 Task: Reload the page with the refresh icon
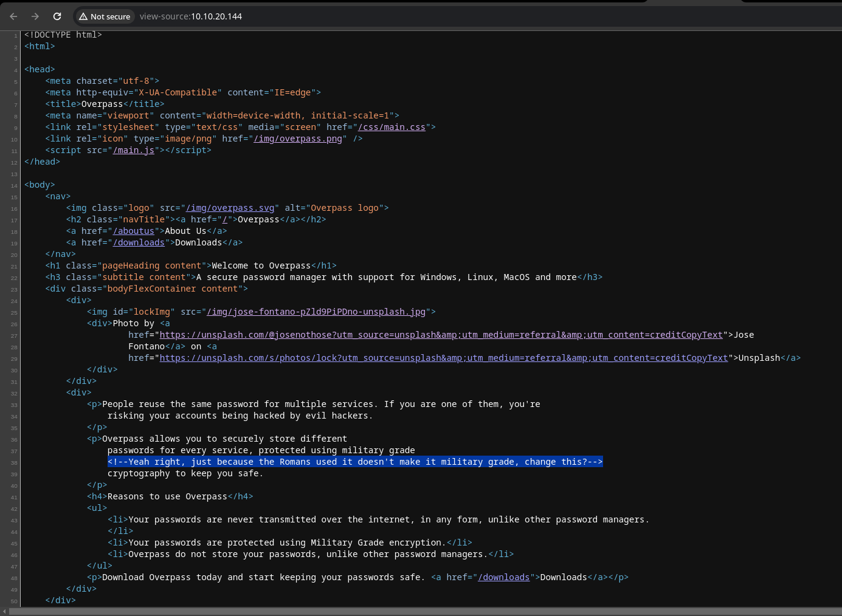pos(57,16)
